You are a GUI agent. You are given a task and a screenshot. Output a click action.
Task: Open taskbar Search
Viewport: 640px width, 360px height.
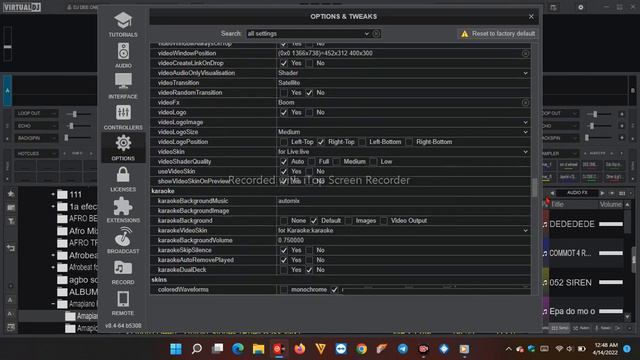[197, 349]
